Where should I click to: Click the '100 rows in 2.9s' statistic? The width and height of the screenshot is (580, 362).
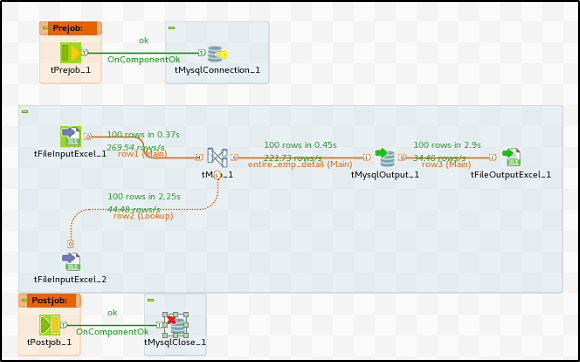tap(447, 145)
